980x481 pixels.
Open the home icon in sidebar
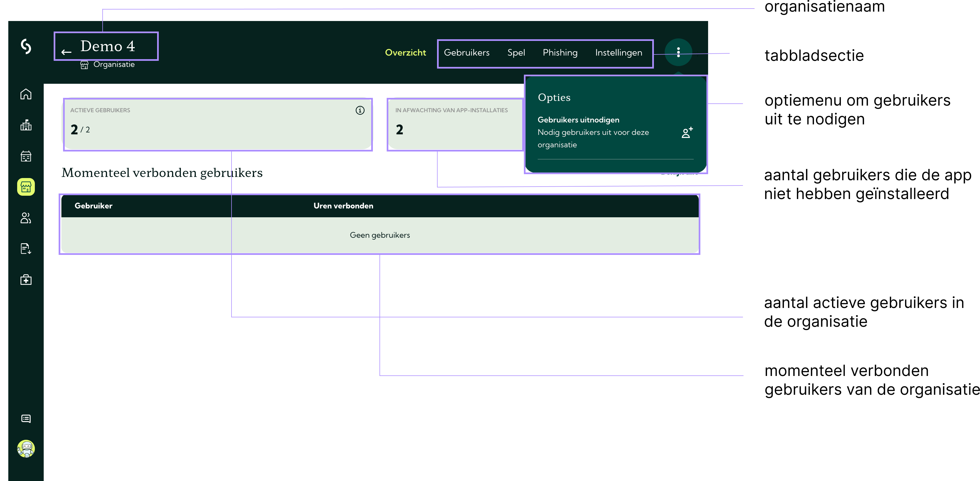[26, 94]
